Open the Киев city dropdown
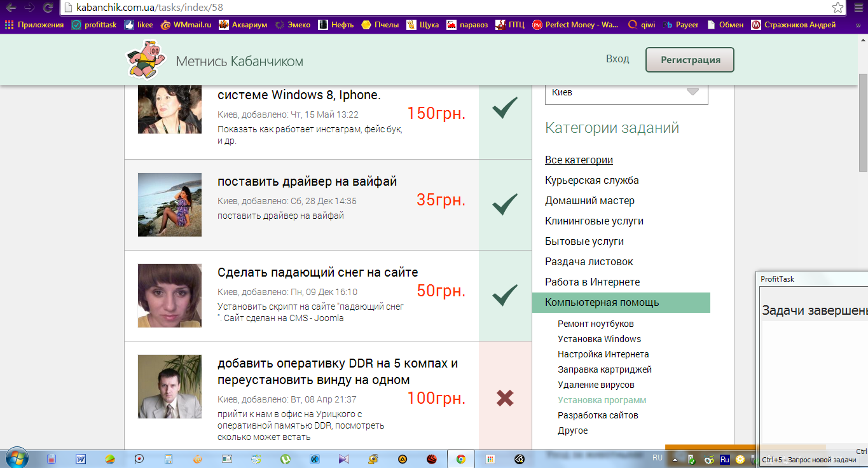 tap(626, 92)
